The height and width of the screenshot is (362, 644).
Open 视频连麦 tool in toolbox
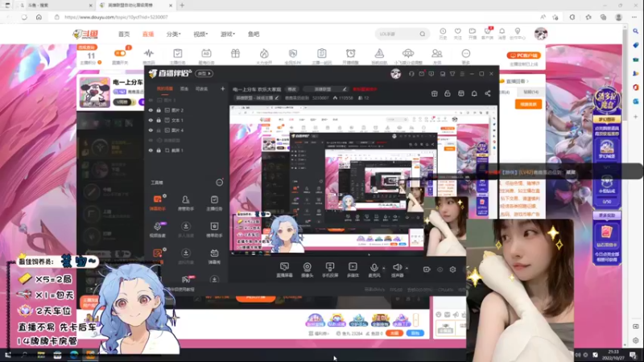click(x=157, y=230)
